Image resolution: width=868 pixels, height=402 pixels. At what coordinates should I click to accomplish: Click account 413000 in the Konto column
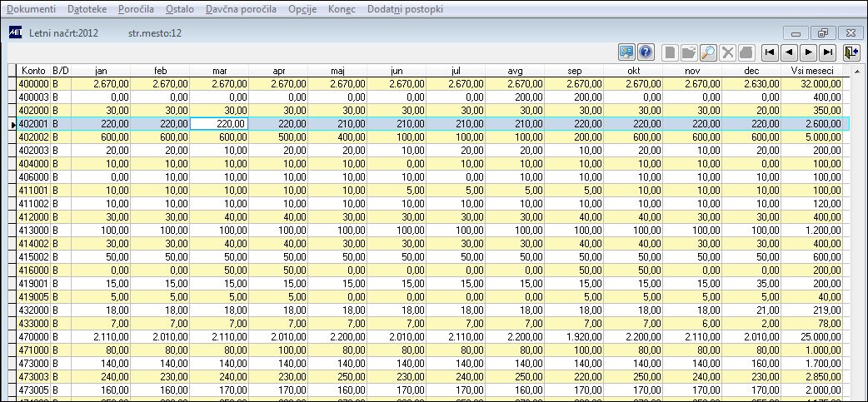coord(34,230)
